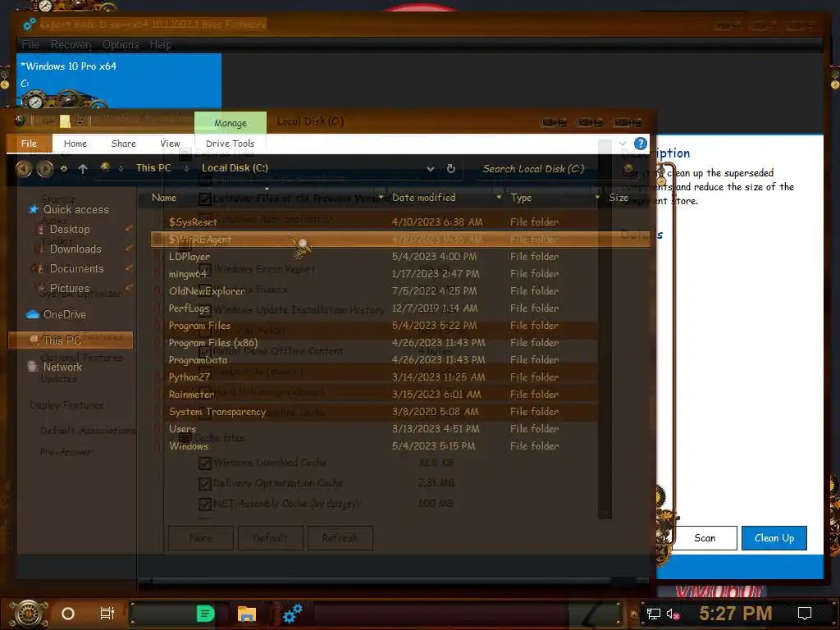Open File Explorer from the taskbar
Screen dimensions: 840x630
coord(247,614)
